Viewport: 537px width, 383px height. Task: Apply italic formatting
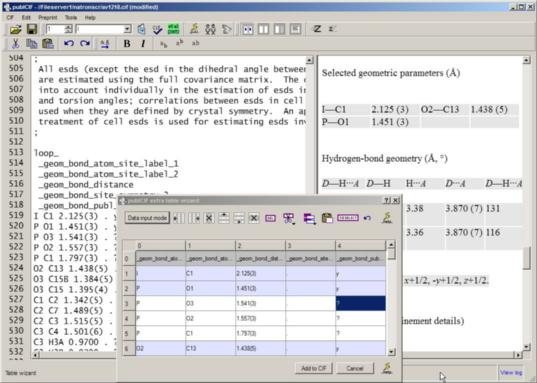coord(143,44)
